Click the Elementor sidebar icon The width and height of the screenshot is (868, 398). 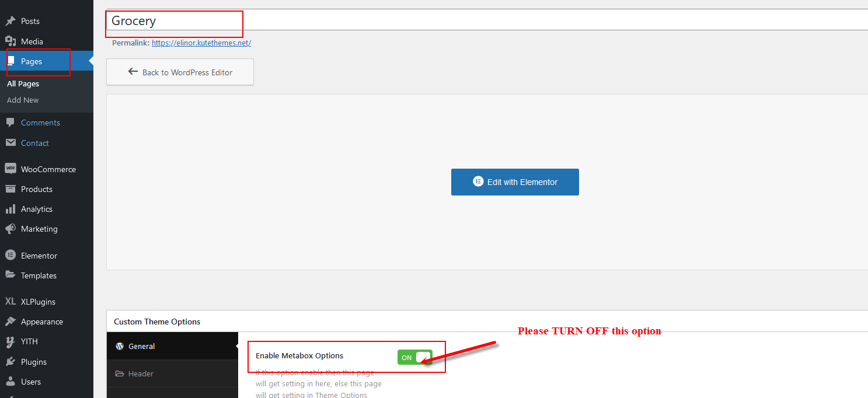pyautogui.click(x=11, y=256)
